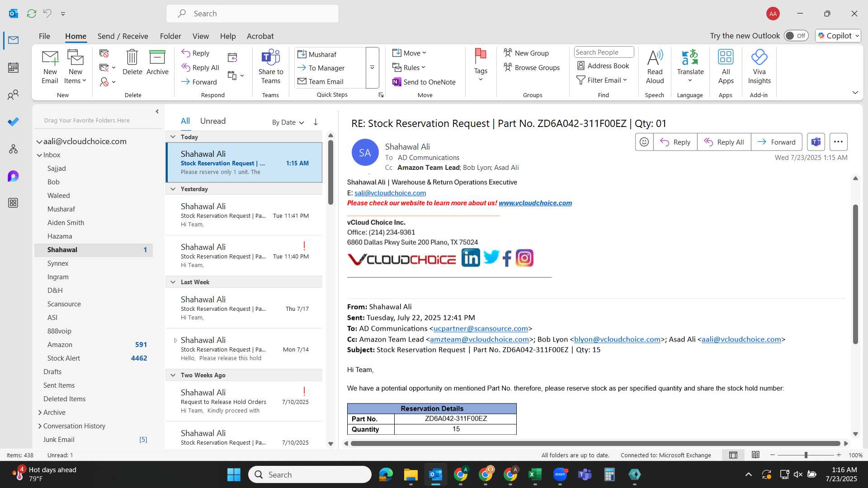Expand the Conversation History folder
The width and height of the screenshot is (868, 488).
click(40, 426)
